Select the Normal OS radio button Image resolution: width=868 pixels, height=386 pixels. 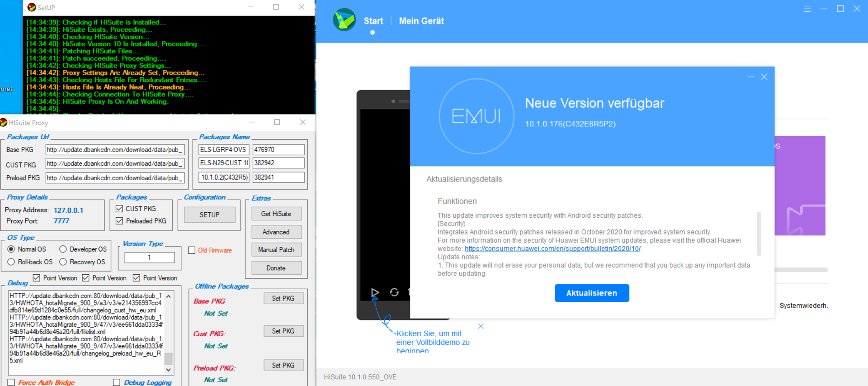11,249
